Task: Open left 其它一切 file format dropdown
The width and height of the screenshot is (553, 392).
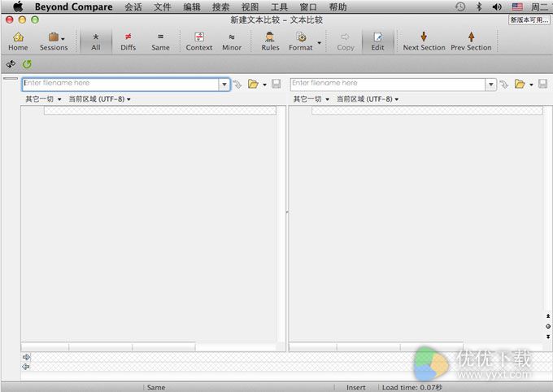Action: click(43, 99)
